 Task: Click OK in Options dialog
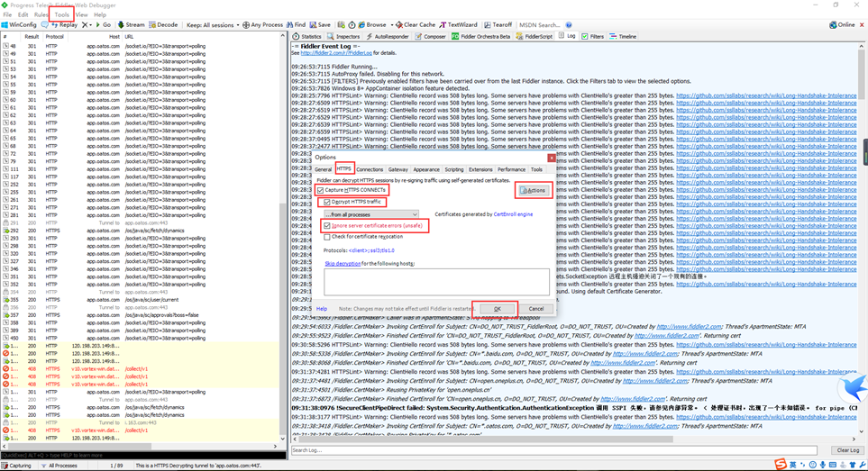click(498, 309)
